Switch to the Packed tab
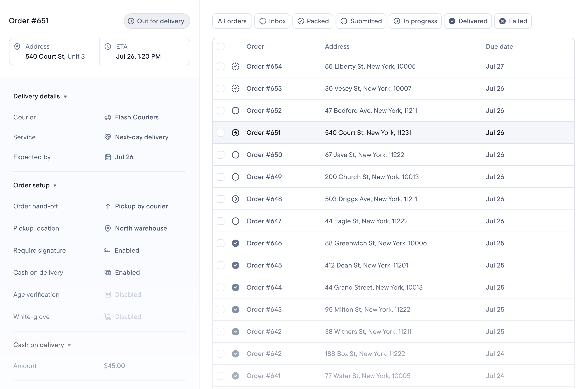 313,21
